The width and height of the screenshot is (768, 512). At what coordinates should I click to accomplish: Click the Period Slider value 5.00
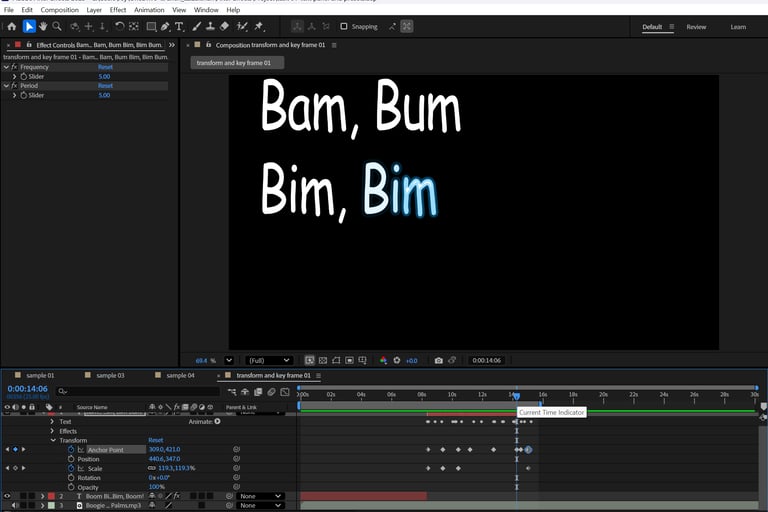pyautogui.click(x=104, y=95)
